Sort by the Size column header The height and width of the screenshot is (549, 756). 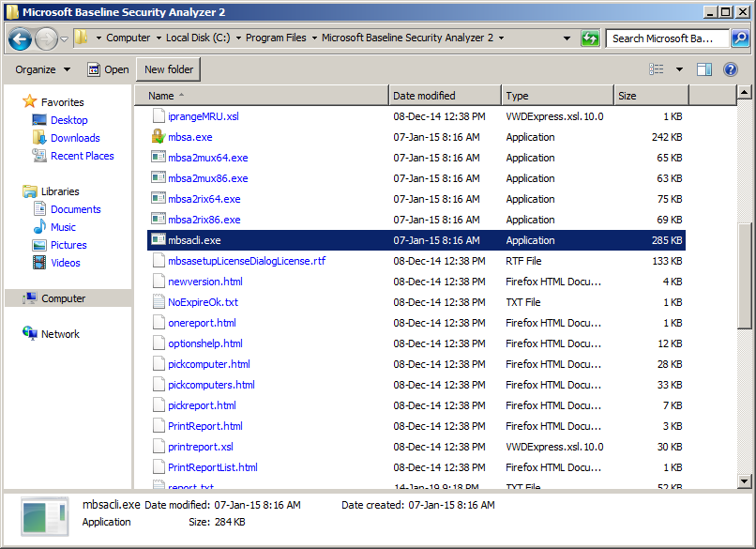click(652, 96)
